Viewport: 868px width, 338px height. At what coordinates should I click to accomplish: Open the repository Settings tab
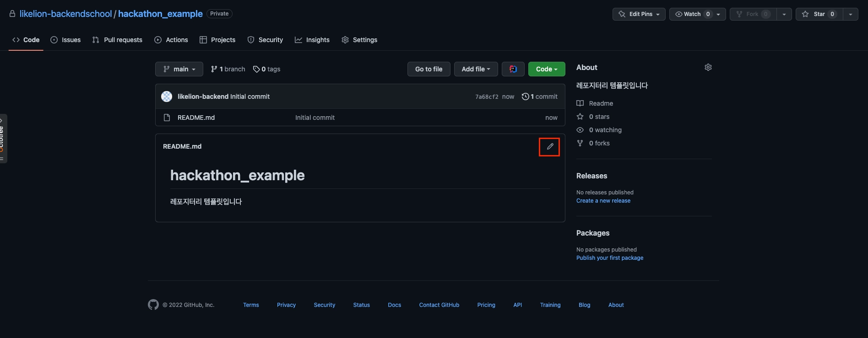(359, 40)
